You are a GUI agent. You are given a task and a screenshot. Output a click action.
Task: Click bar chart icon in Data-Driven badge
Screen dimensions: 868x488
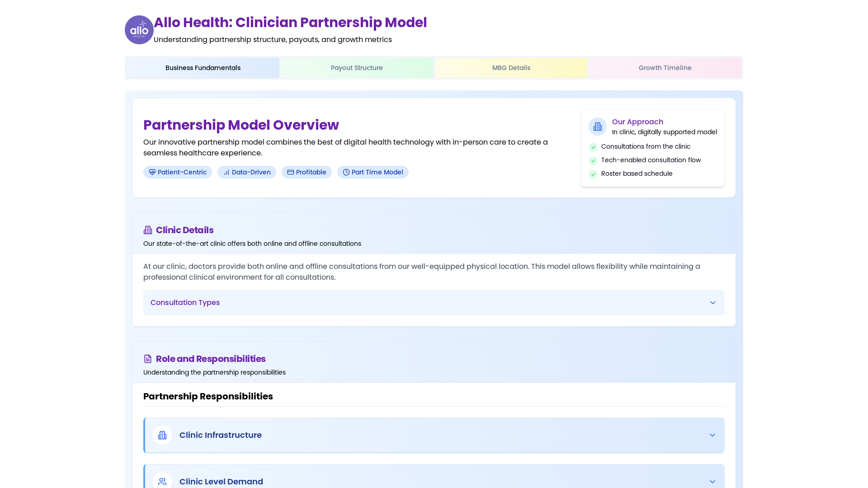pyautogui.click(x=226, y=172)
